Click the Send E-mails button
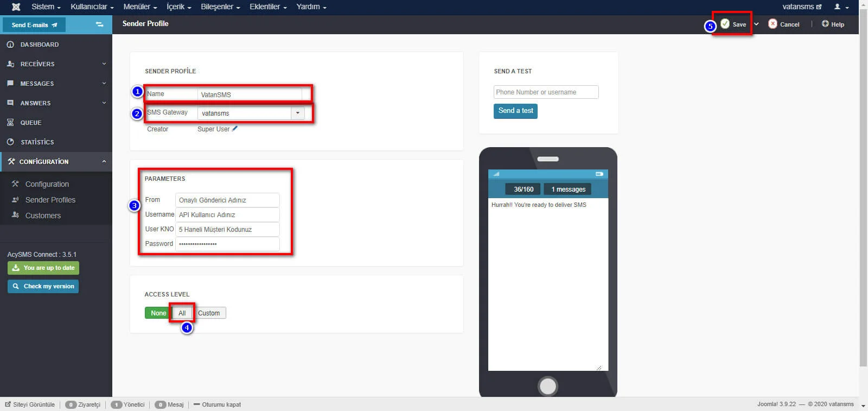 coord(34,25)
